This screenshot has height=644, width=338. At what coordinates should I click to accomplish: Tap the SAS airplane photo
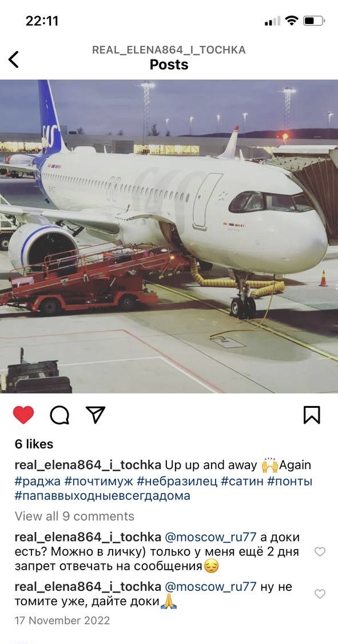(169, 236)
